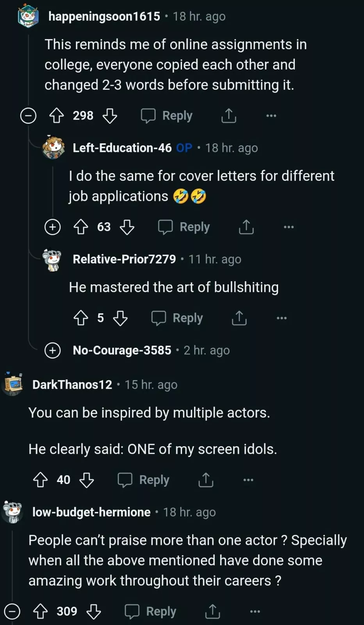Screen dimensions: 364x625
Task: Downvote DarkThanos12's comment with 40 votes
Action: [87, 480]
